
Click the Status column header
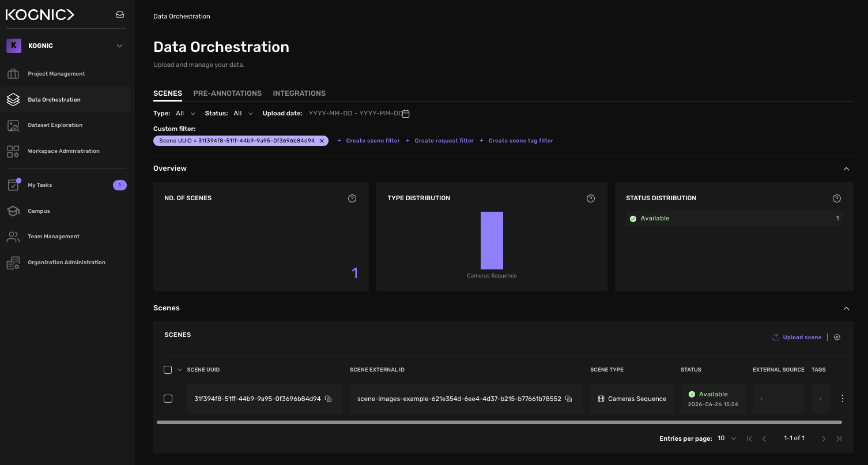click(691, 370)
